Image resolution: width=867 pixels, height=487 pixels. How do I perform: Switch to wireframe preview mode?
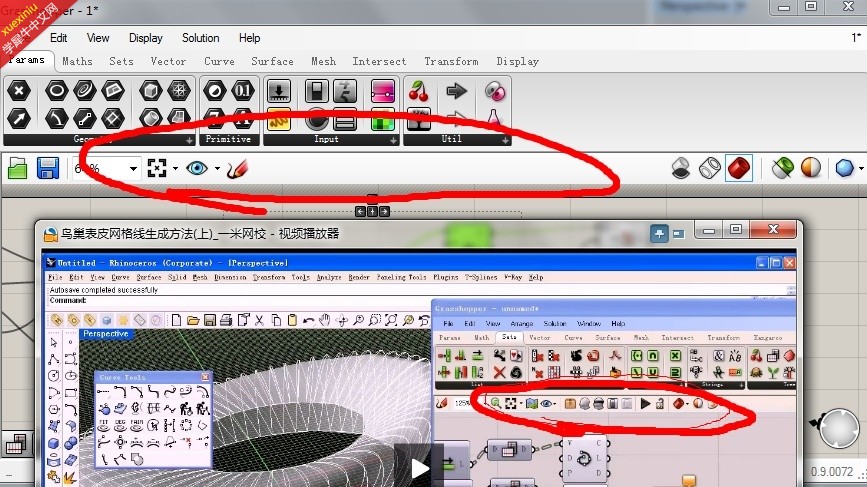709,168
